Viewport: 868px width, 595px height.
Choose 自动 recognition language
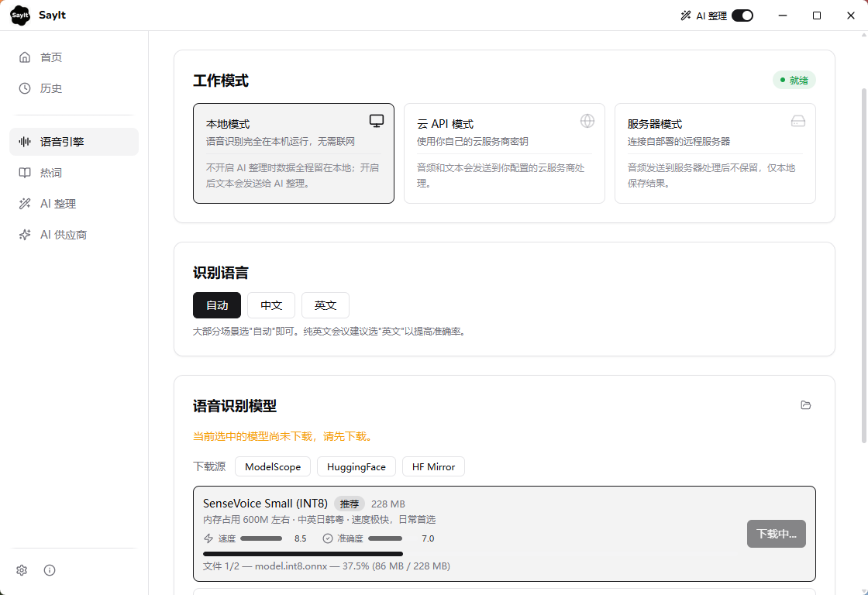click(217, 305)
